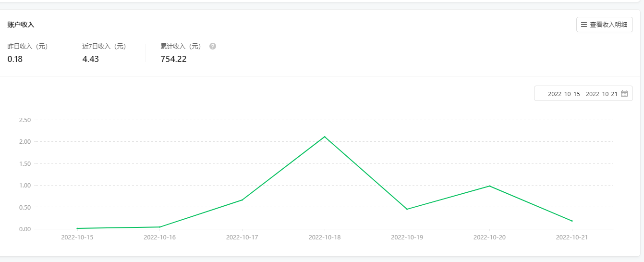
Task: Click the chart data point for 2022-10-15
Action: coord(77,228)
